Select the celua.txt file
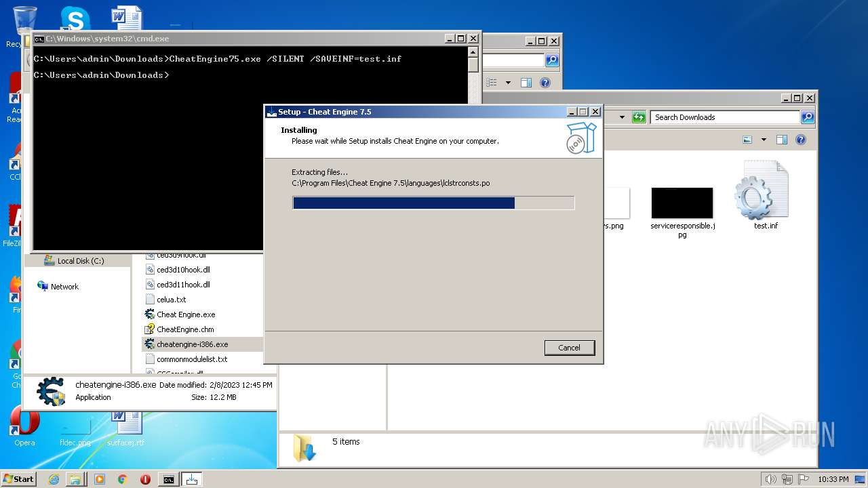The image size is (868, 488). [x=166, y=300]
